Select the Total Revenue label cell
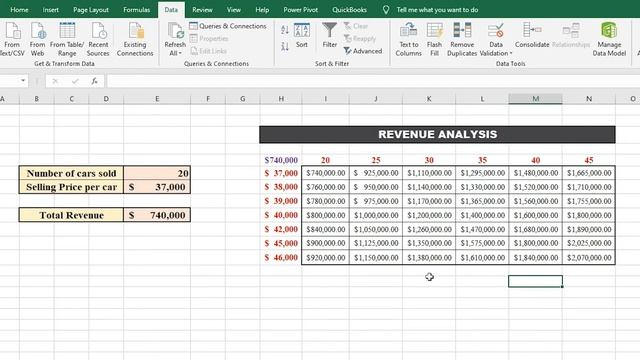Image resolution: width=640 pixels, height=360 pixels. coord(71,215)
